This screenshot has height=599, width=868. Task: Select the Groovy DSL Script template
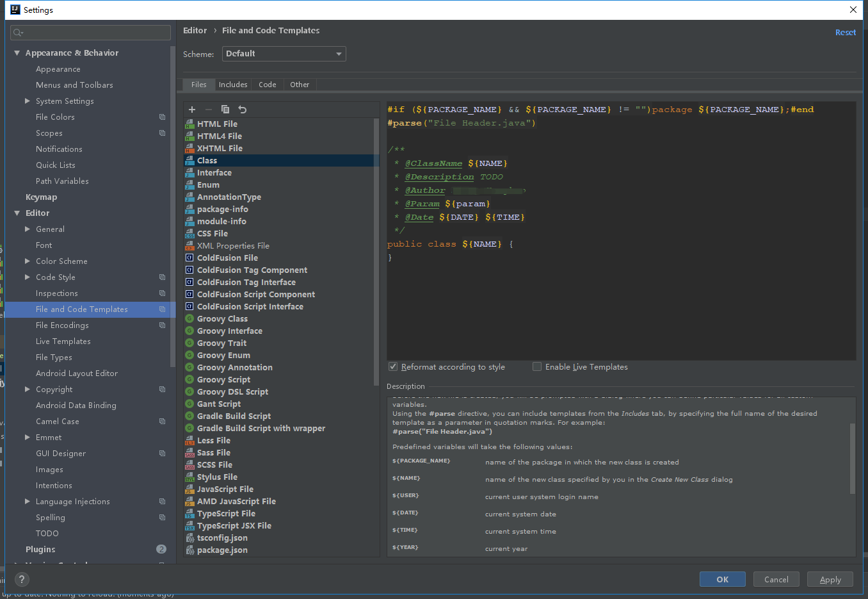(x=232, y=392)
